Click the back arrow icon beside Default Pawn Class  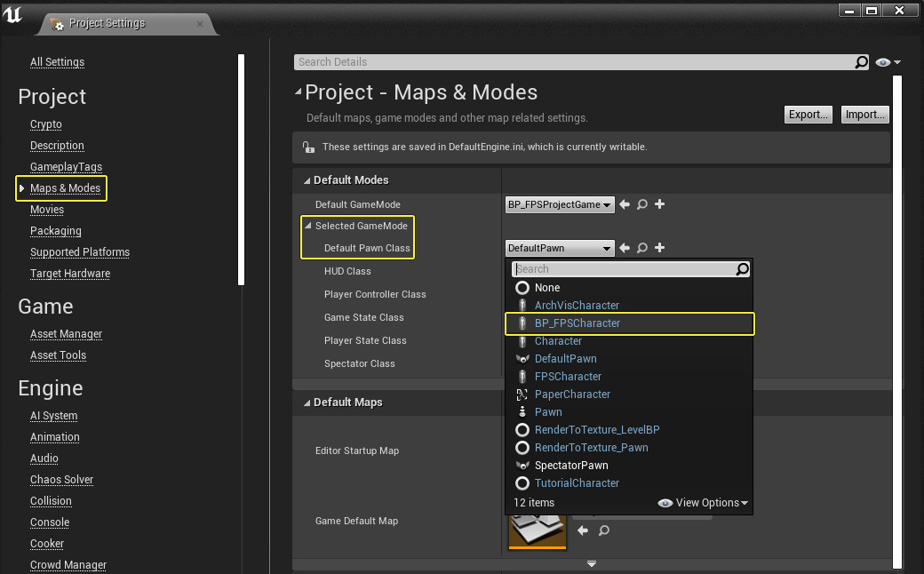[x=625, y=249]
